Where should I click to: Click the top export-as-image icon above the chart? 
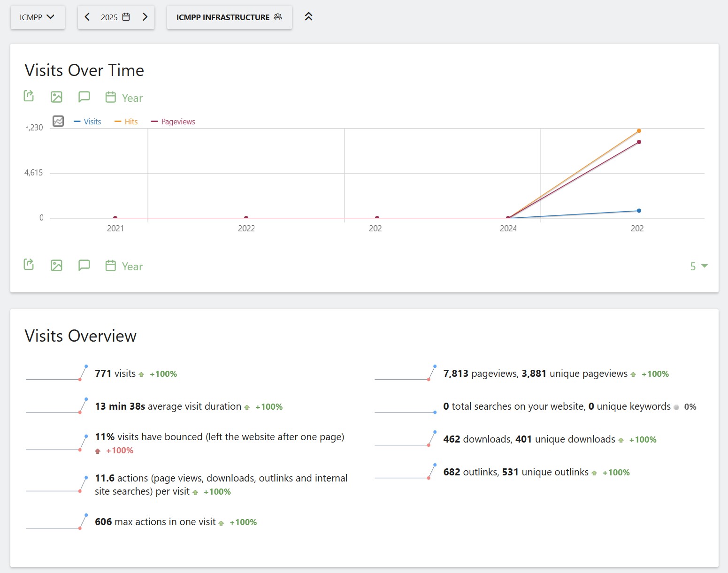click(x=56, y=97)
